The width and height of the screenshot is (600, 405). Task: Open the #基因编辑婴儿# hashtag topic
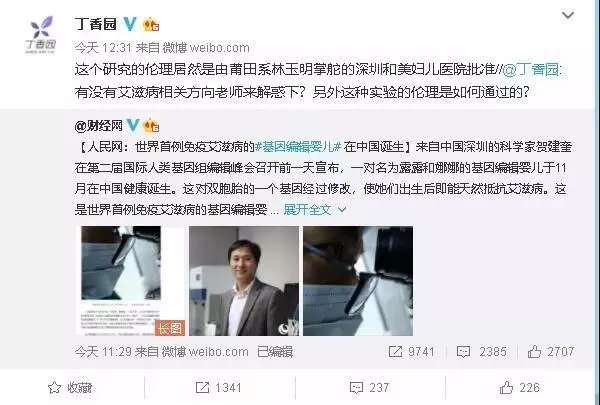tap(298, 147)
